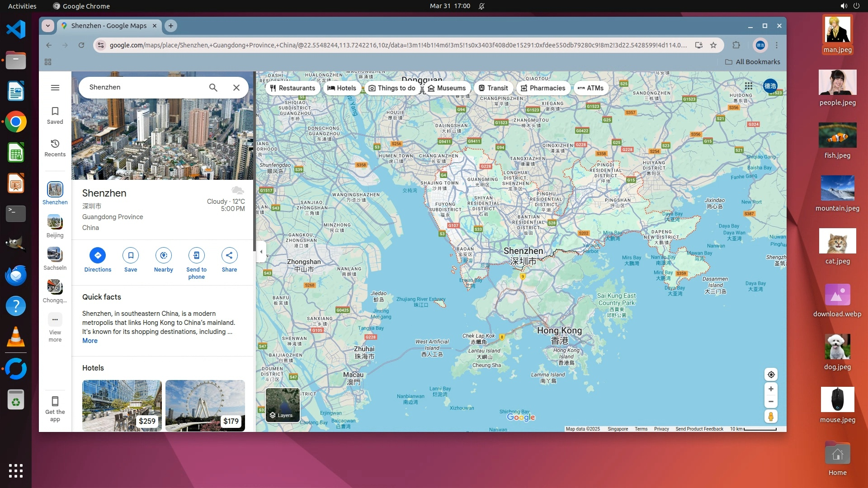The height and width of the screenshot is (488, 868).
Task: Open the Chrome tab search dropdown
Action: 48,26
